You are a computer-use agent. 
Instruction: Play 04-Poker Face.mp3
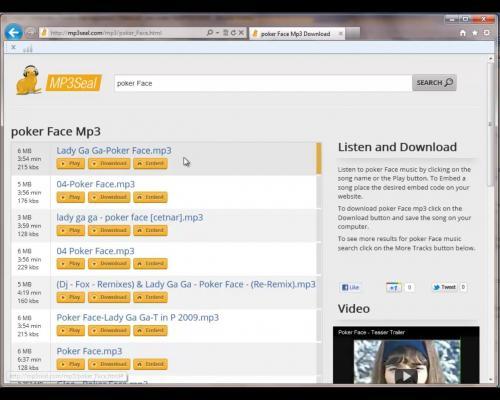(71, 197)
